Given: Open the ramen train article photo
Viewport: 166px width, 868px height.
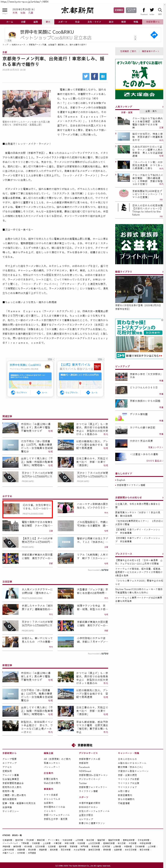Looking at the screenshot, I should click(x=27, y=104).
